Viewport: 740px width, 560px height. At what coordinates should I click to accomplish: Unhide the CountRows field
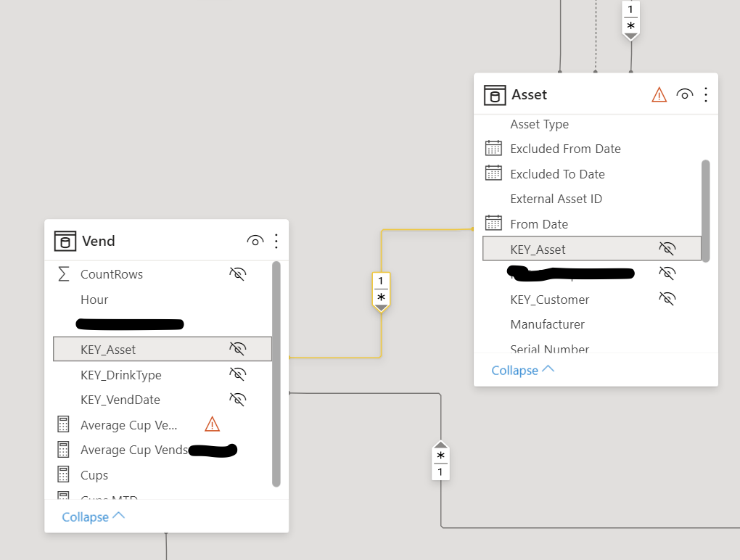point(238,273)
